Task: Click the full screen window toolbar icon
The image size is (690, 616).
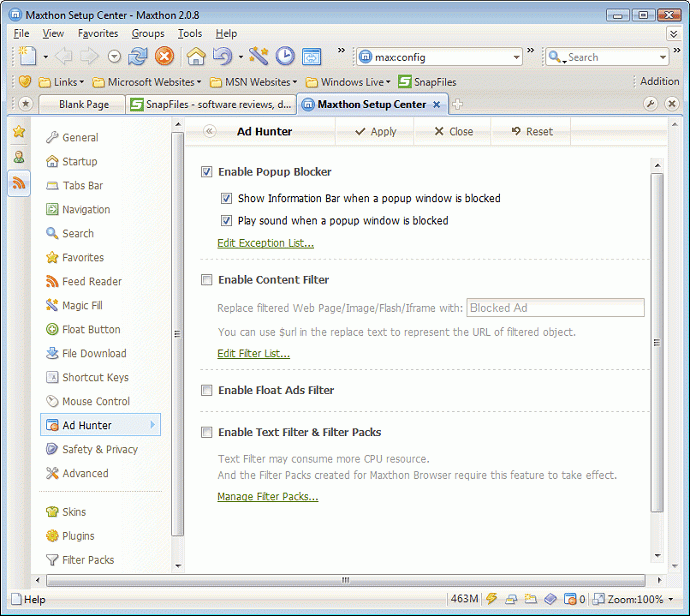Action: point(312,56)
